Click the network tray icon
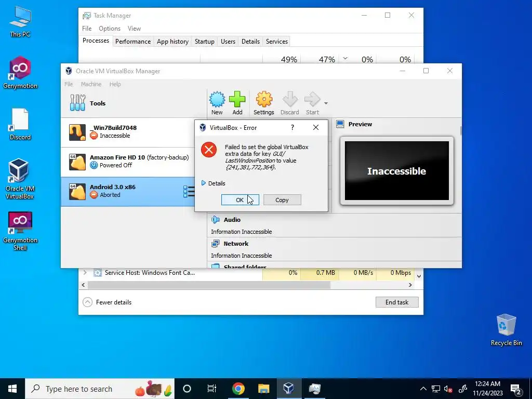 [x=436, y=389]
